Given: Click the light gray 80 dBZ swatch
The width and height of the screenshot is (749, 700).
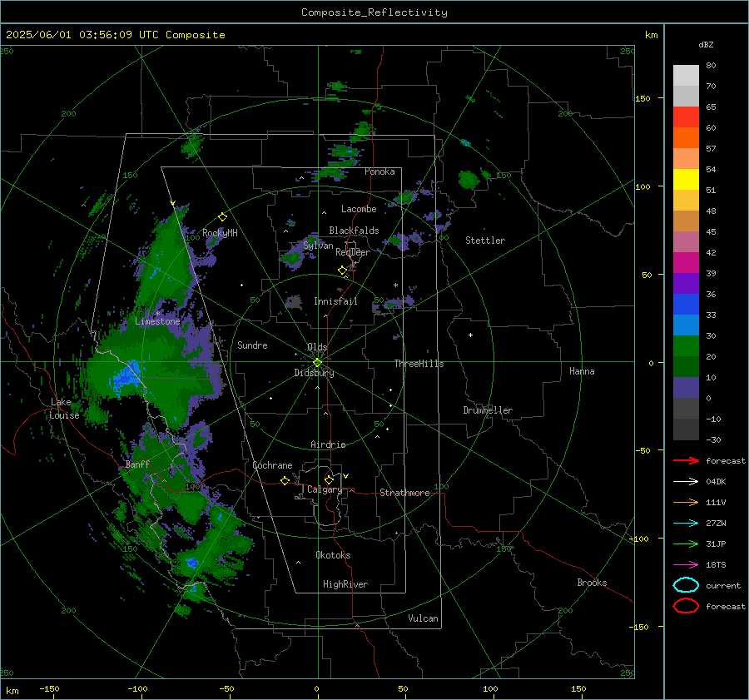Looking at the screenshot, I should [686, 76].
